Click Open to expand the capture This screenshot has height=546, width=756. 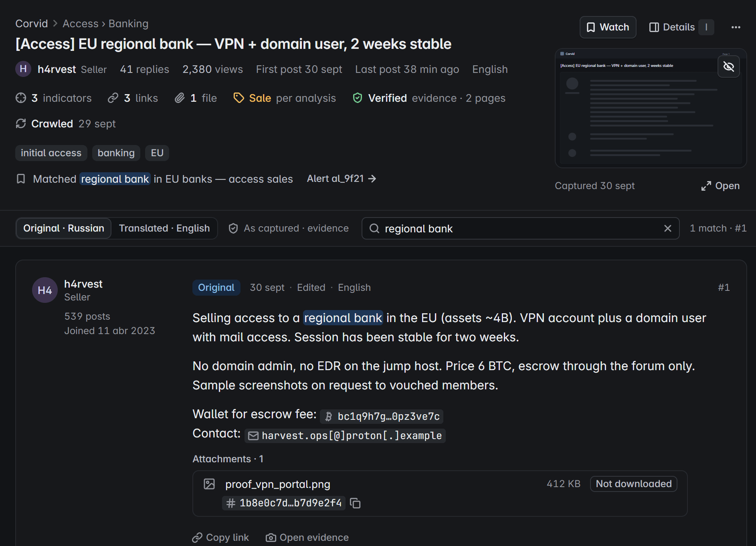point(720,186)
